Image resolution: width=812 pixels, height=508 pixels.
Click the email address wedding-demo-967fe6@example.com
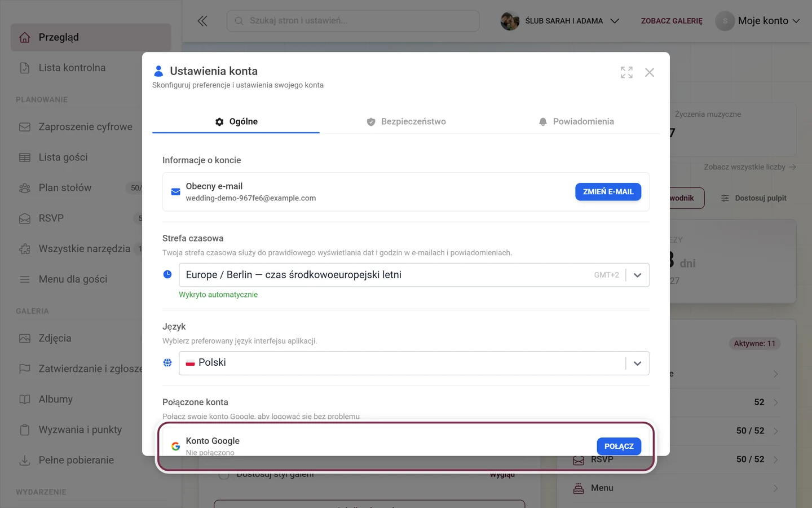point(251,198)
